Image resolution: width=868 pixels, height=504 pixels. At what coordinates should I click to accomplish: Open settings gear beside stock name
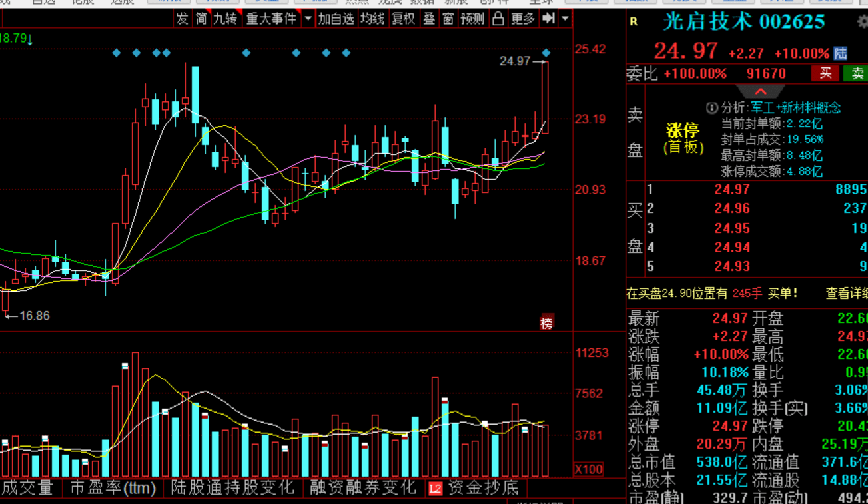[x=863, y=22]
